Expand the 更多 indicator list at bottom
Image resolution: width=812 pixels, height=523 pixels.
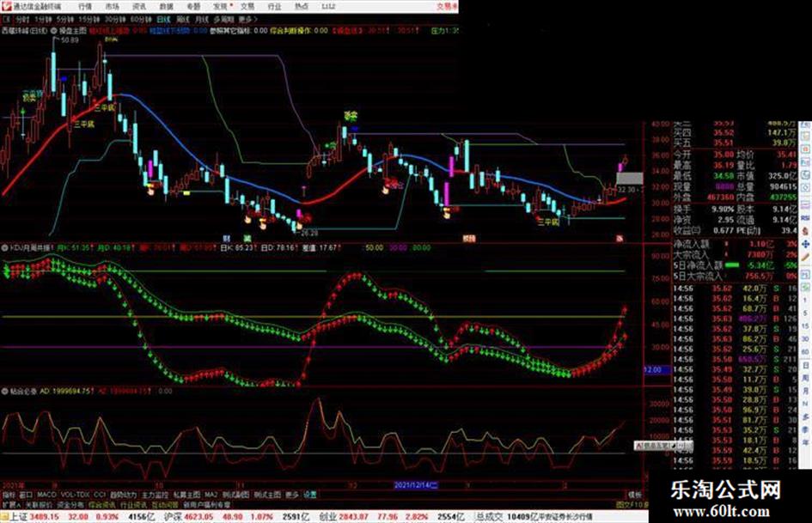pyautogui.click(x=291, y=495)
